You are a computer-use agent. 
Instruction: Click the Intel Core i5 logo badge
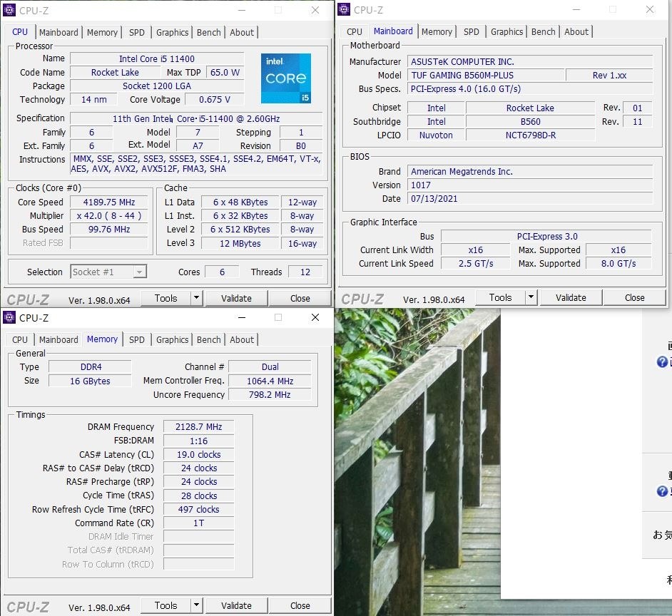(x=286, y=78)
